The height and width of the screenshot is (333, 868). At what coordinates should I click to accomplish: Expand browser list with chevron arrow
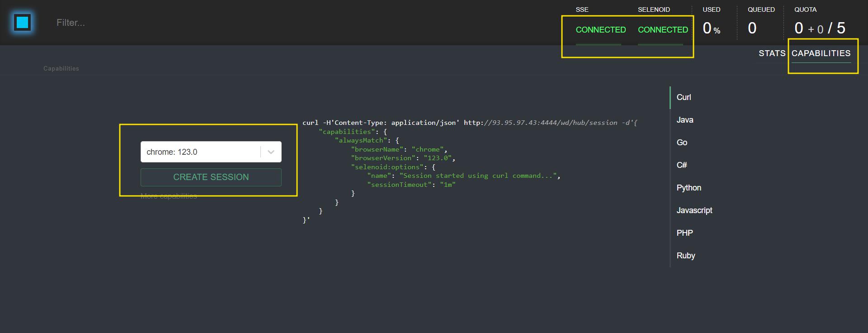271,152
